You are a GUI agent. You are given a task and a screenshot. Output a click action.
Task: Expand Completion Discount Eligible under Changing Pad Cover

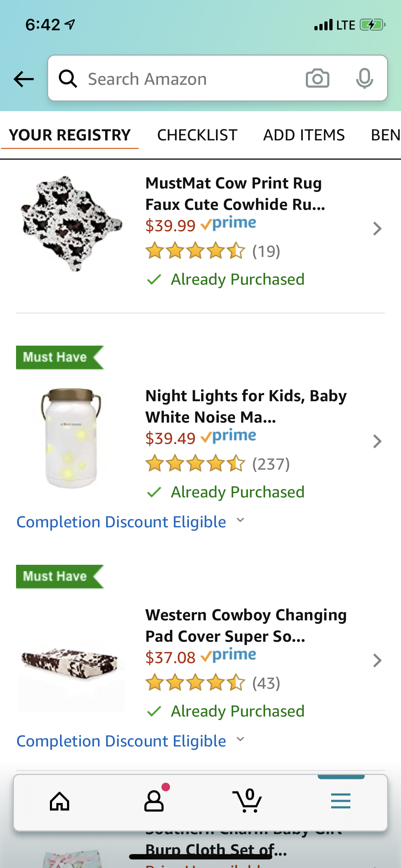click(x=130, y=741)
